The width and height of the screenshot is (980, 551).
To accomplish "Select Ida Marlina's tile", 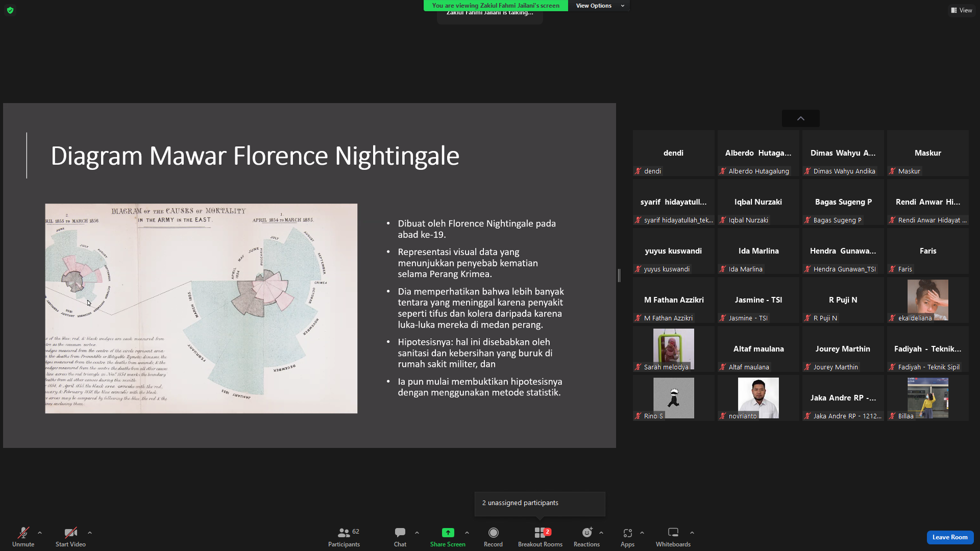I will pyautogui.click(x=758, y=251).
